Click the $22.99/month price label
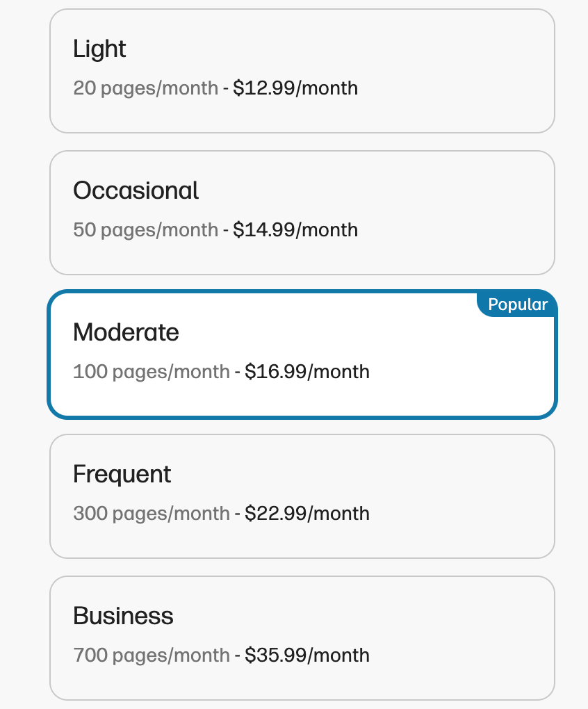 tap(307, 513)
